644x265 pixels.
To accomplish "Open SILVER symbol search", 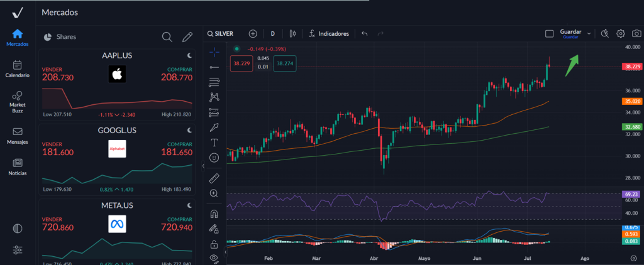I will click(221, 34).
